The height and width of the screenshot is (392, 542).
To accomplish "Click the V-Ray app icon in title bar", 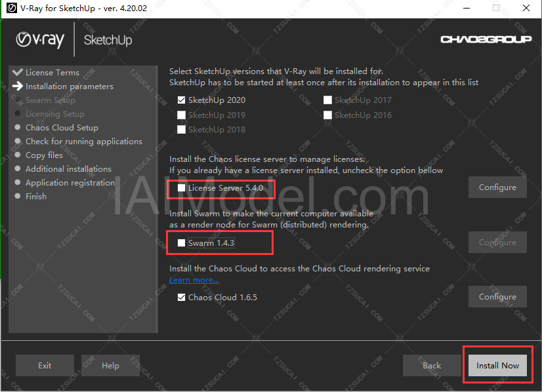I will [x=11, y=8].
